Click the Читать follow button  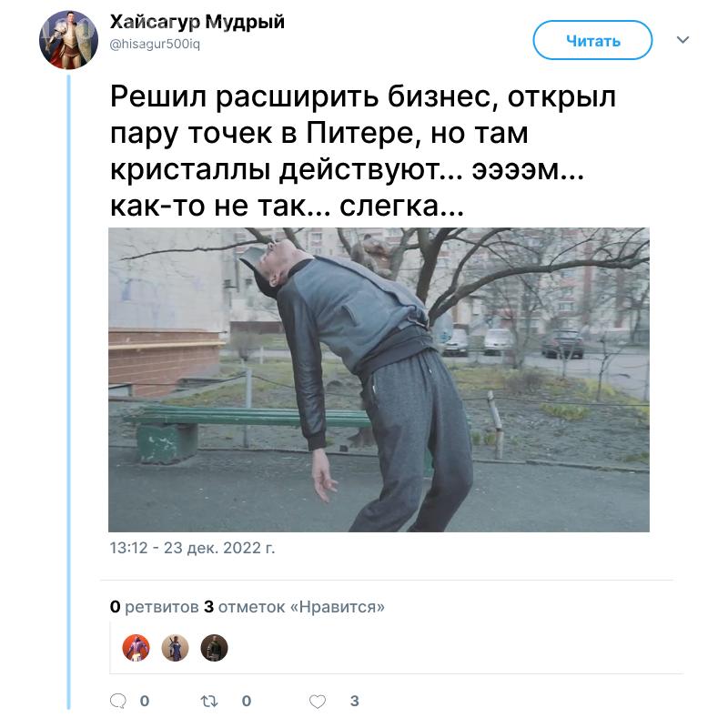pos(593,40)
